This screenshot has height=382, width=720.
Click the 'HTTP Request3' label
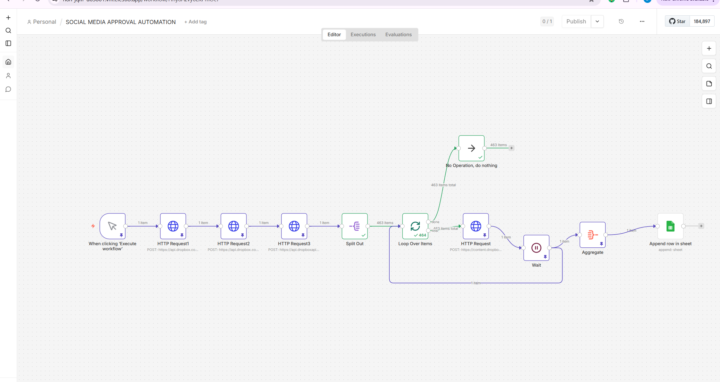point(294,244)
